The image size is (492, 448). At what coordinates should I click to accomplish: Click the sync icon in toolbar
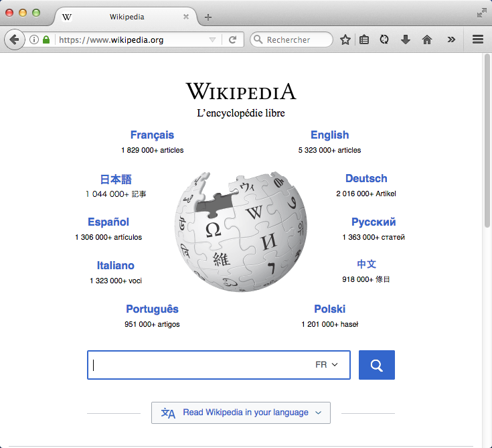(x=384, y=40)
